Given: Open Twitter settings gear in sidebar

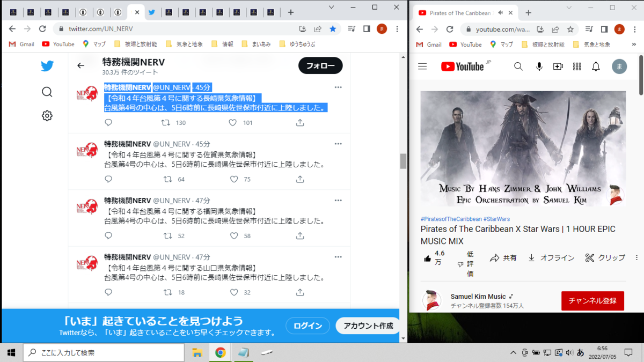Looking at the screenshot, I should (47, 115).
